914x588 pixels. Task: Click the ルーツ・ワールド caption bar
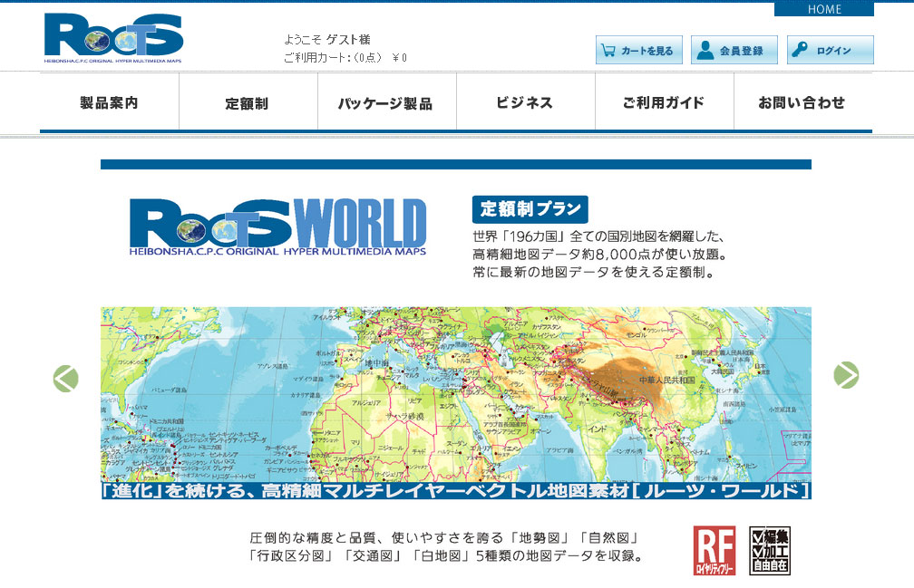pos(456,491)
